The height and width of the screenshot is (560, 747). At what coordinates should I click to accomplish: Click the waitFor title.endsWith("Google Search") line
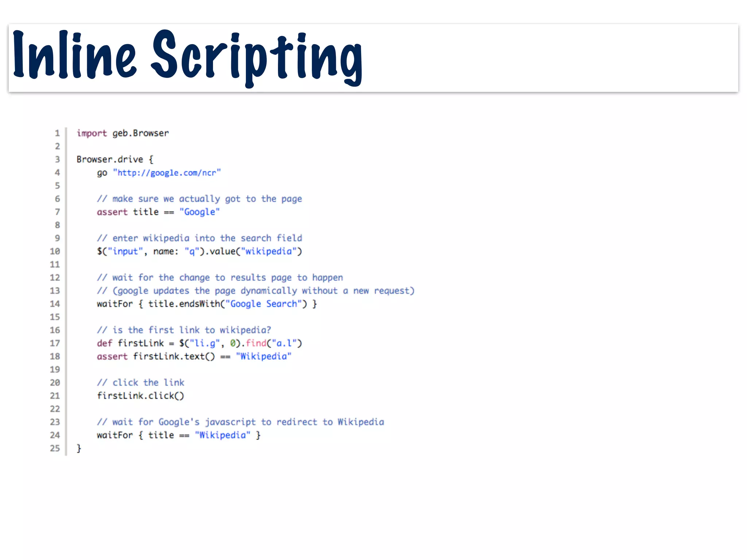pos(207,304)
